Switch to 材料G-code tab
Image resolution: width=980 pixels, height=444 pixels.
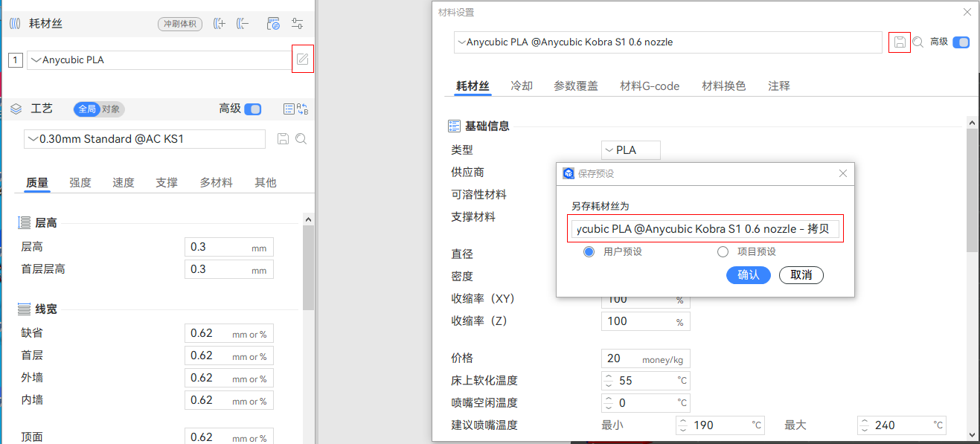click(650, 86)
